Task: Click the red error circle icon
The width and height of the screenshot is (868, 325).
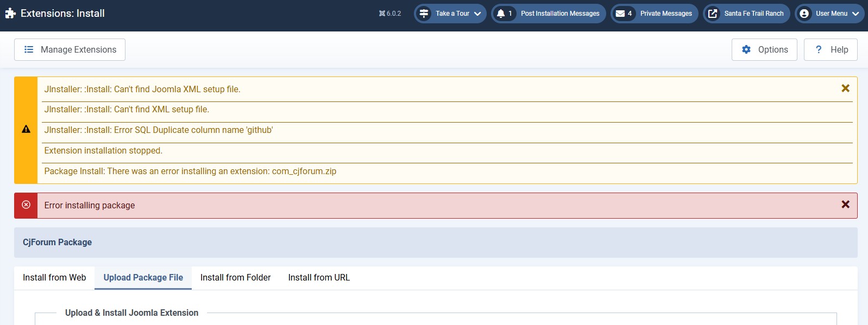Action: point(26,205)
